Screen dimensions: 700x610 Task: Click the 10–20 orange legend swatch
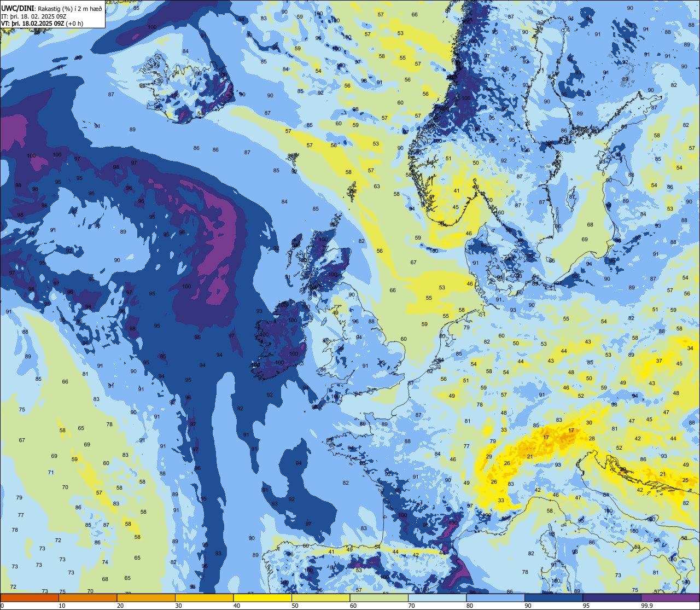pyautogui.click(x=87, y=598)
